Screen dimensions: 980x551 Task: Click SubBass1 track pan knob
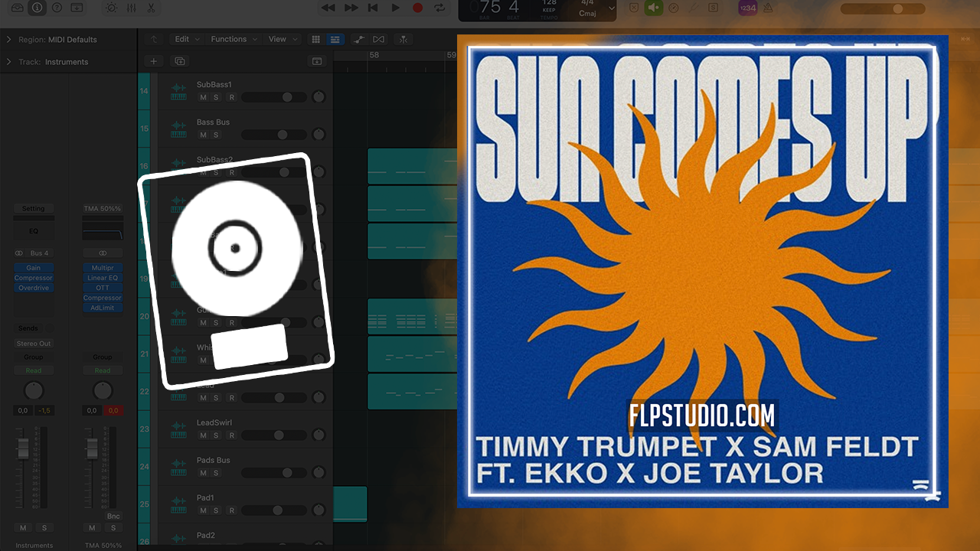[x=319, y=97]
